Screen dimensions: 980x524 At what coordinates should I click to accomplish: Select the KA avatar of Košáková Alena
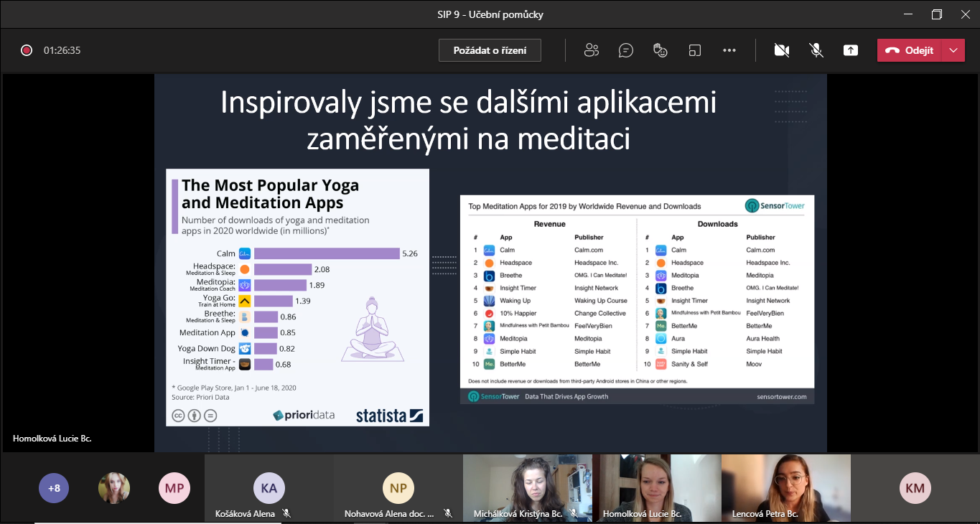pos(269,488)
